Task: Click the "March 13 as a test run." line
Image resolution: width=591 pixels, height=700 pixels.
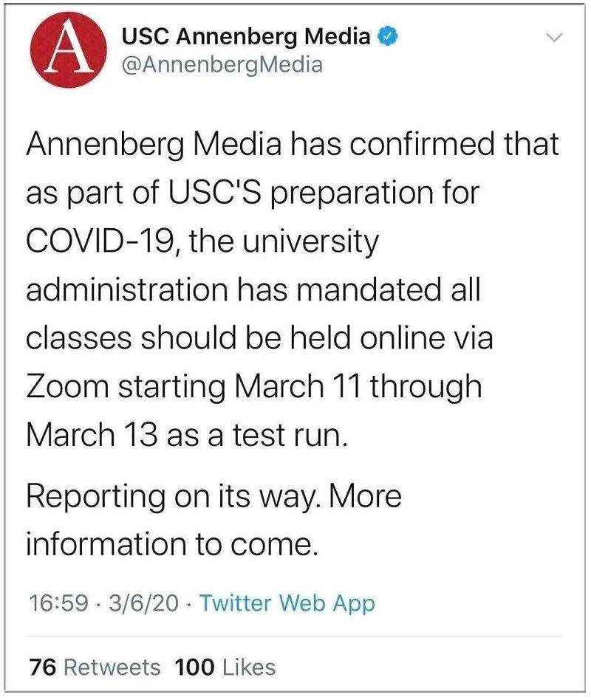Action: [187, 434]
